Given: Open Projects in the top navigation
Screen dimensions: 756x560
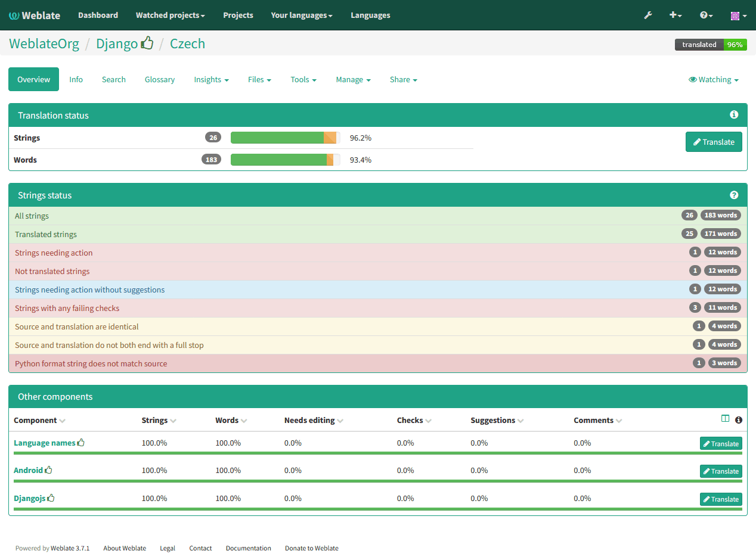Looking at the screenshot, I should point(238,15).
